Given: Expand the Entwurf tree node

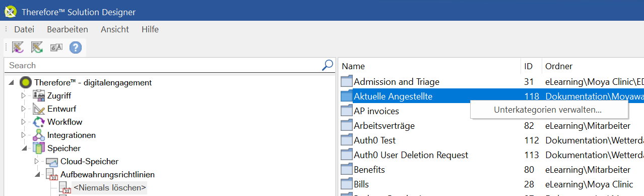Looking at the screenshot, I should [x=23, y=109].
